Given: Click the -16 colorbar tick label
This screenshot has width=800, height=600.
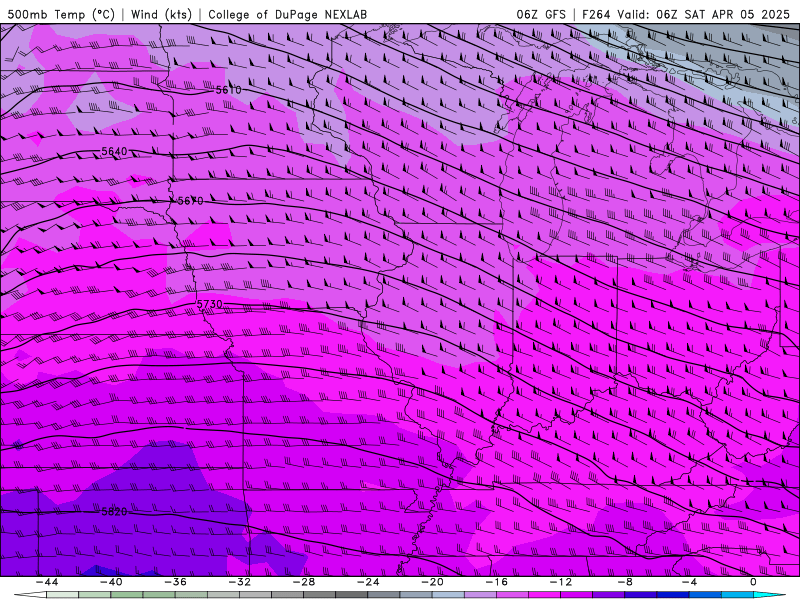Looking at the screenshot, I should click(x=497, y=582).
